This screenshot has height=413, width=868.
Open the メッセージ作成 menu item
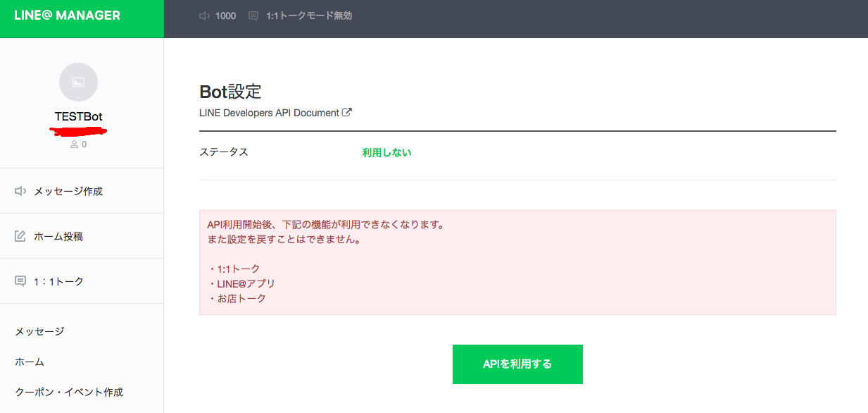pyautogui.click(x=68, y=191)
